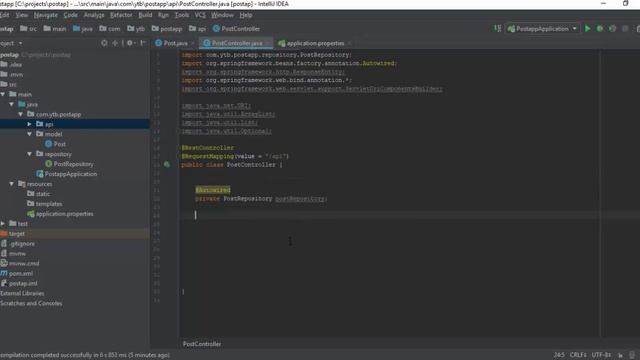Click the inspector icon in status bar corner

pos(632,355)
